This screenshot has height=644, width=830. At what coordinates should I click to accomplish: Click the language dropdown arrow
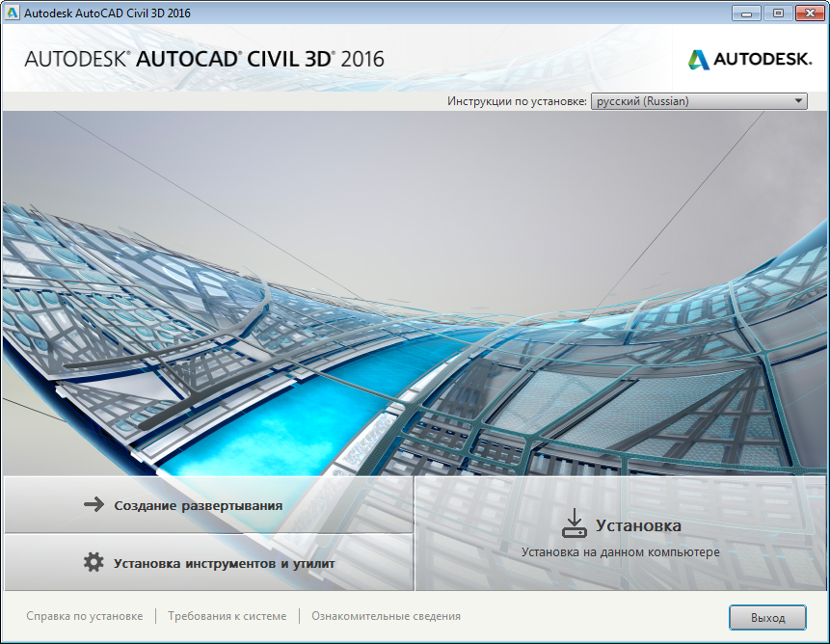798,101
